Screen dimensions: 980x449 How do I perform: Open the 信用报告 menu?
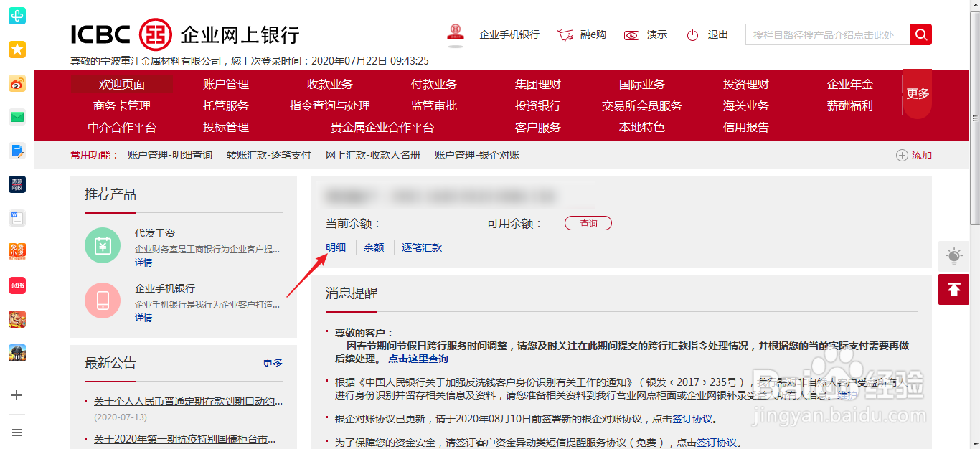click(x=746, y=127)
